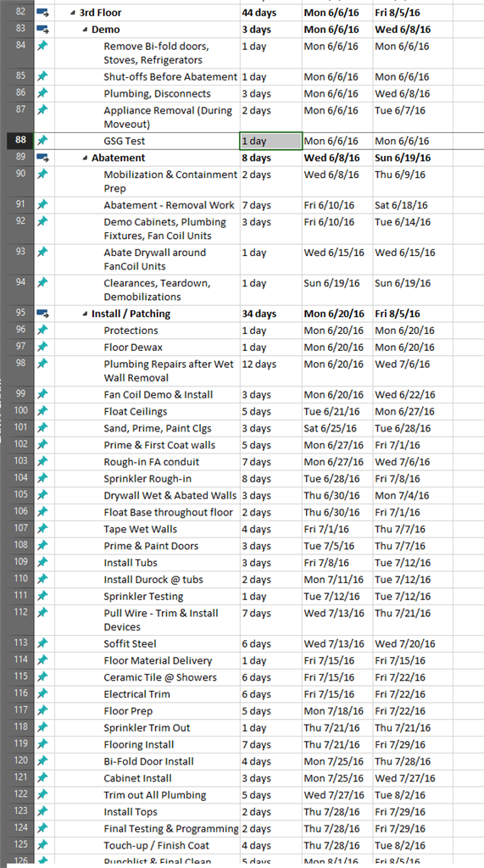Select task 'Demo Cabinets, Plumbing Fixtures, Fan Coil Units'
The height and width of the screenshot is (868, 484).
pos(165,229)
